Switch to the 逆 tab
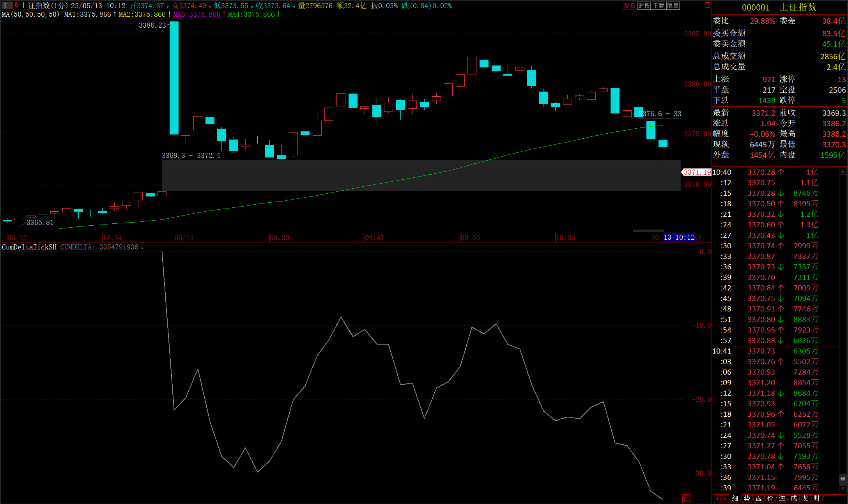This screenshot has width=848, height=504. (x=782, y=499)
